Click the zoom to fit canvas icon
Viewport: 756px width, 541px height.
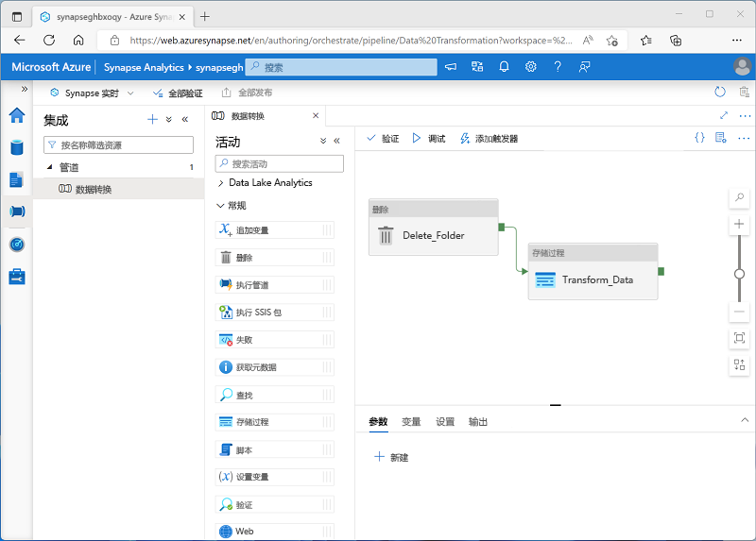(x=739, y=338)
